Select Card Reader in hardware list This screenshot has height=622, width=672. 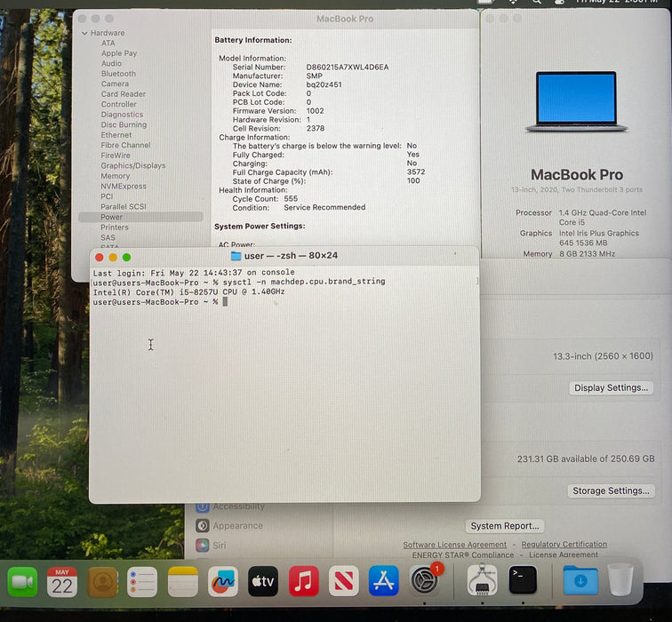tap(124, 94)
